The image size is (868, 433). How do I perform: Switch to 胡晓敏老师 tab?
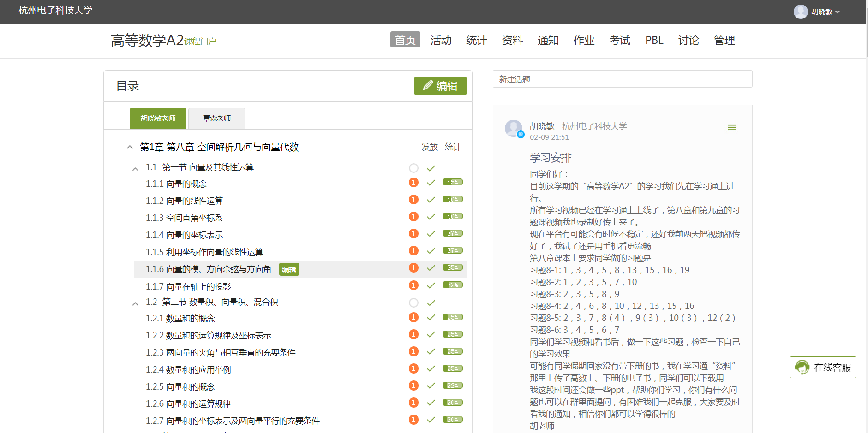[x=158, y=119]
